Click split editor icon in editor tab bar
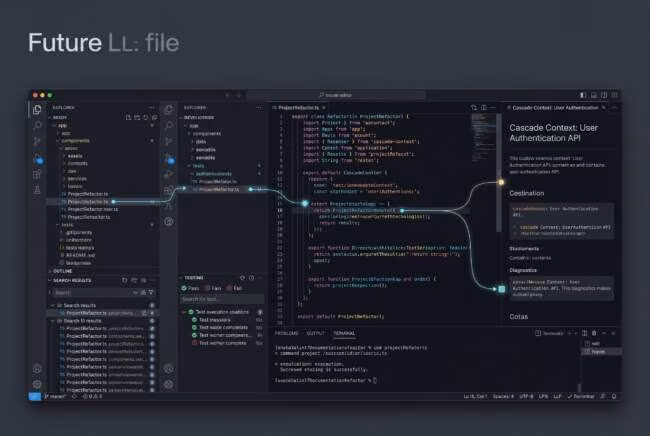650x436 pixels. click(483, 108)
